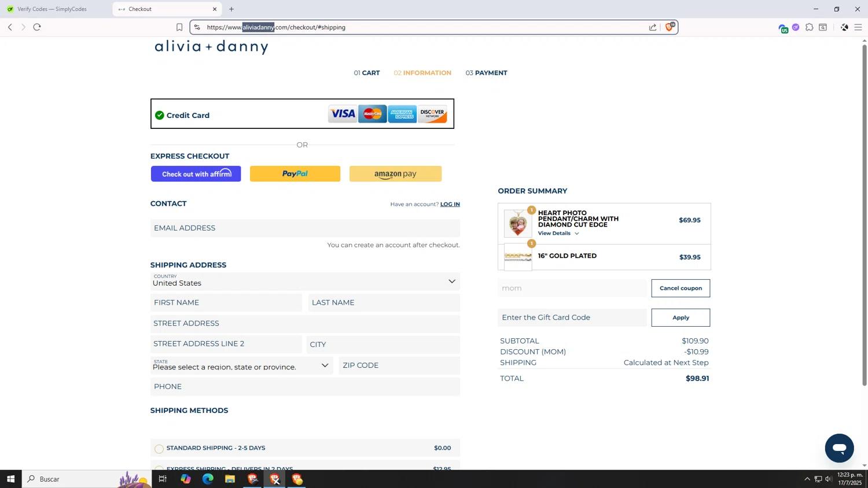Close the Checkout tab
The height and width of the screenshot is (488, 868).
215,9
